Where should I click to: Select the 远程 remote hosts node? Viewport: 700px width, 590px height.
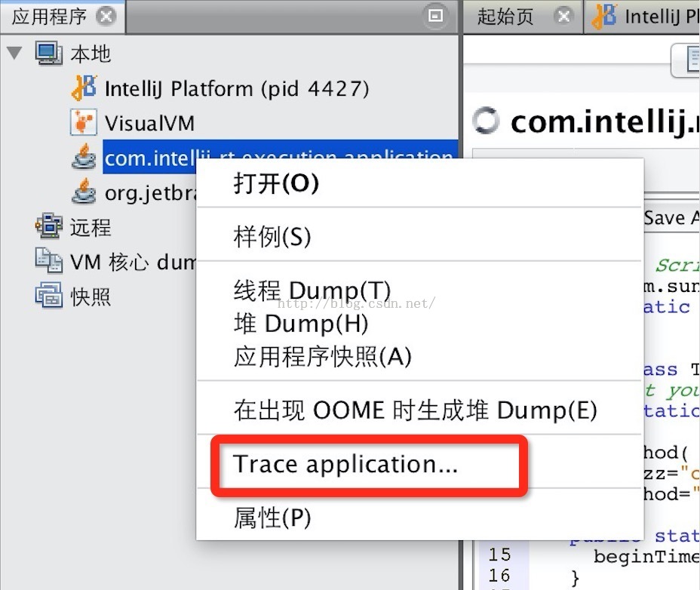coord(91,227)
